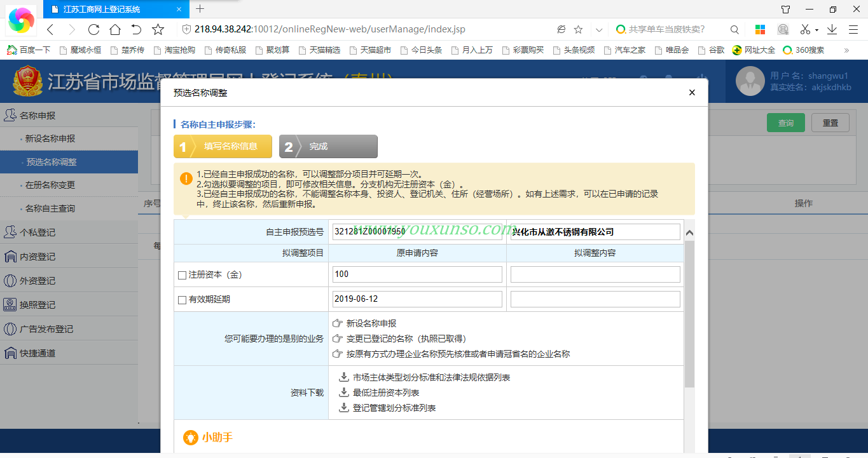Click the dialog scrollbar up arrow
868x458 pixels.
pyautogui.click(x=689, y=233)
